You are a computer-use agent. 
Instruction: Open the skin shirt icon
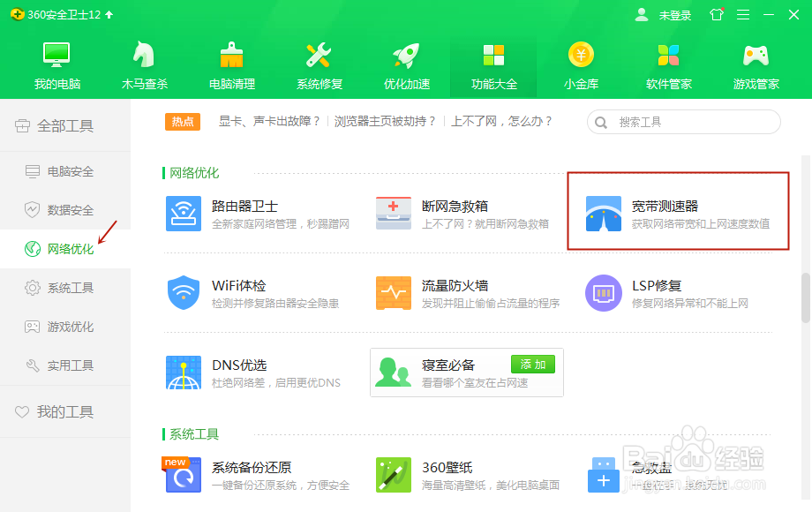click(717, 14)
